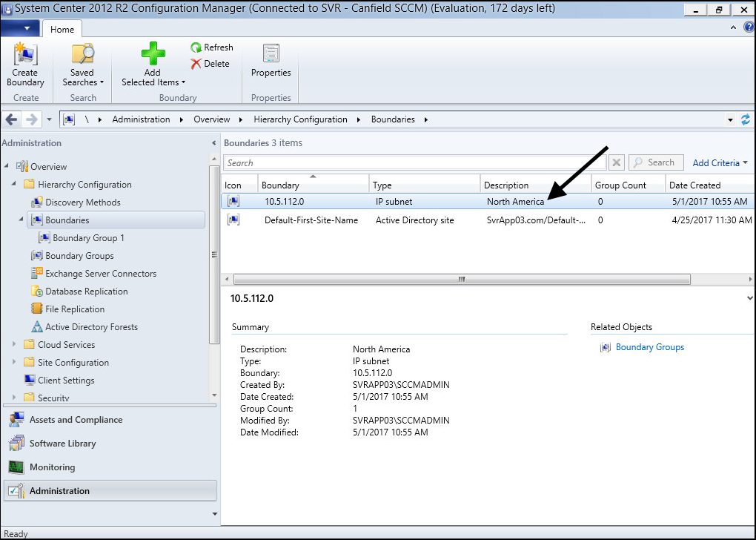Click the navigation tree scroll up arrow

point(214,159)
